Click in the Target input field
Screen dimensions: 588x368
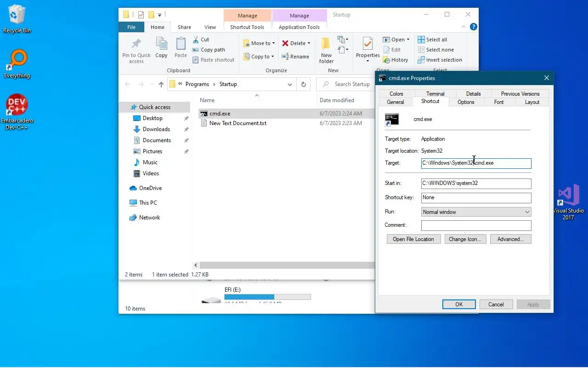click(x=476, y=163)
